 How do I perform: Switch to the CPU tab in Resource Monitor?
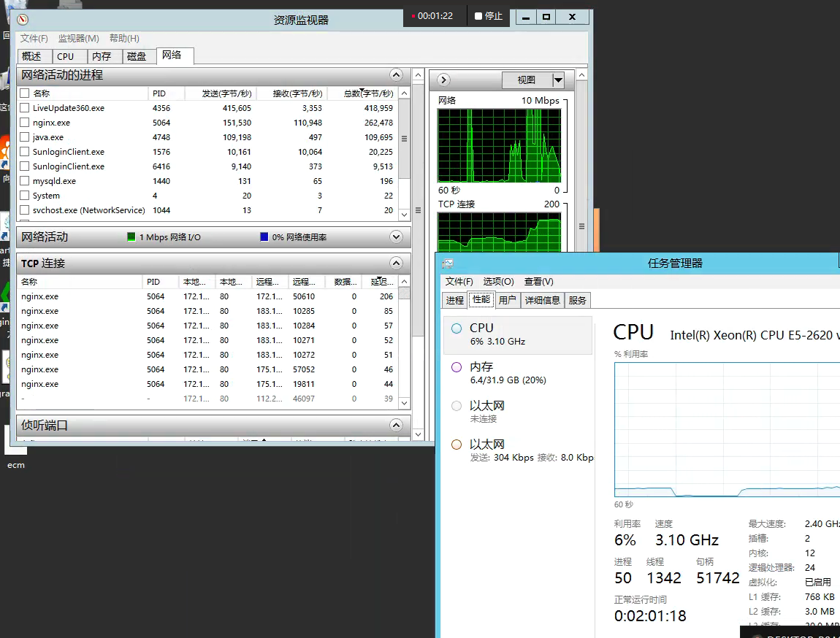click(69, 56)
